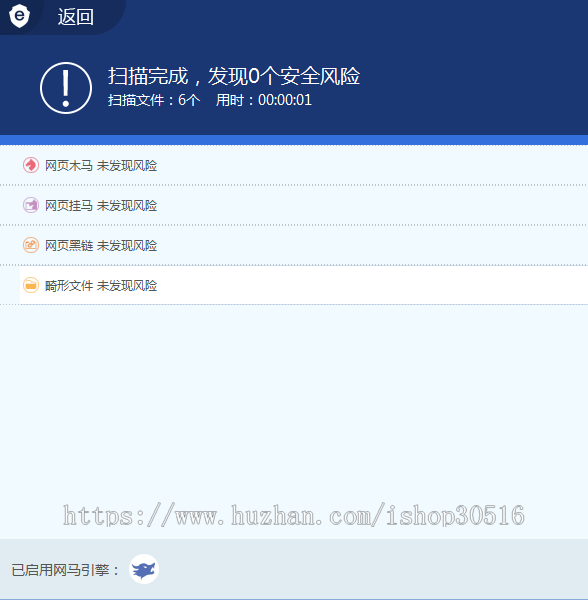Select the 网页挂马 未发现风险 row

(x=294, y=205)
